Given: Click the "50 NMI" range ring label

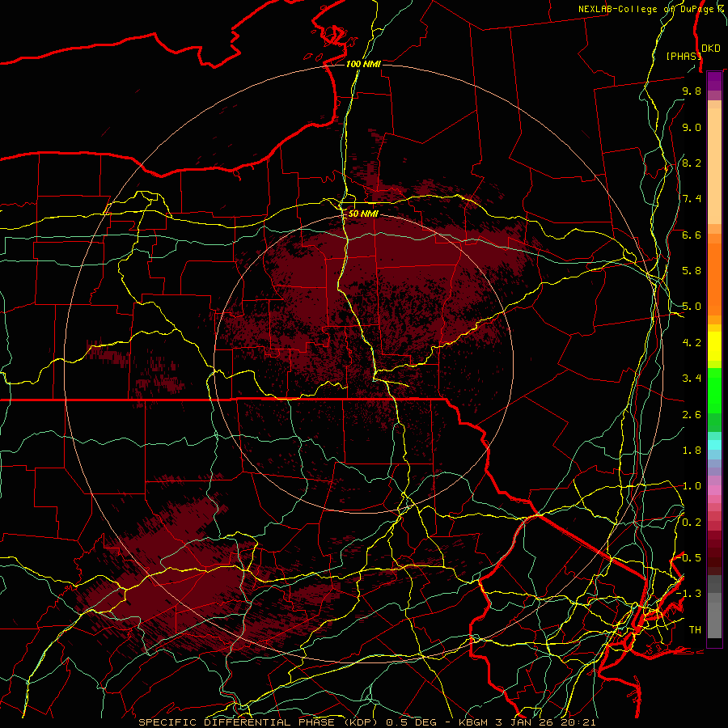Looking at the screenshot, I should pos(363,214).
